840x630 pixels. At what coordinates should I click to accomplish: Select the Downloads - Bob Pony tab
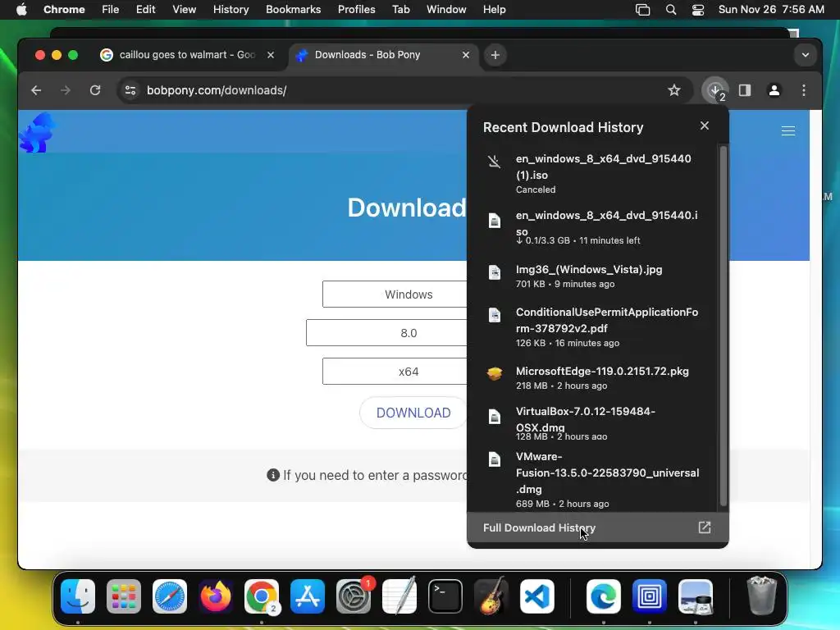(385, 55)
